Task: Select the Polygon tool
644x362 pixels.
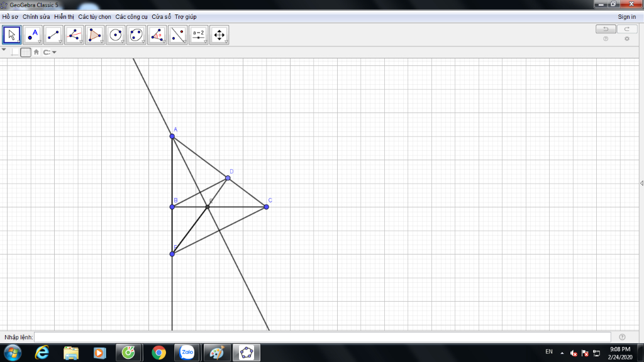Action: click(95, 35)
